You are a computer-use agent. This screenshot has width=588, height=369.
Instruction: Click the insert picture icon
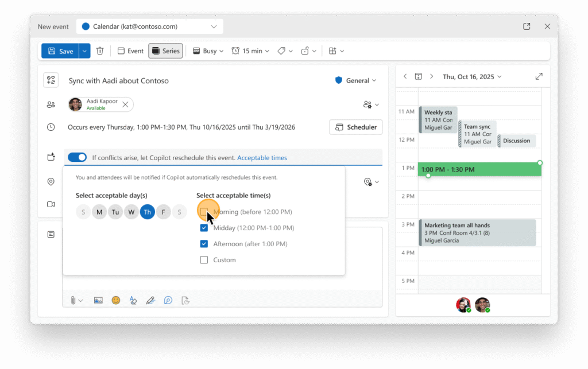pyautogui.click(x=98, y=300)
